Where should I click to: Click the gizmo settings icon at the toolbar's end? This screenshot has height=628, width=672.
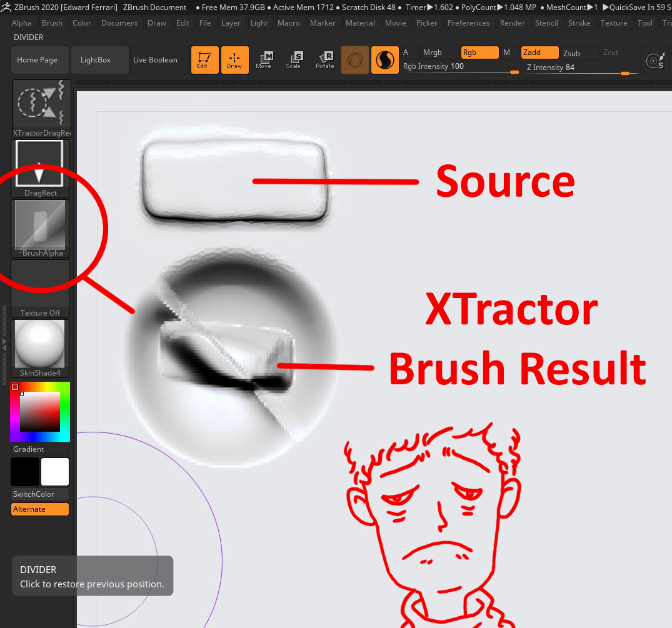pyautogui.click(x=656, y=61)
